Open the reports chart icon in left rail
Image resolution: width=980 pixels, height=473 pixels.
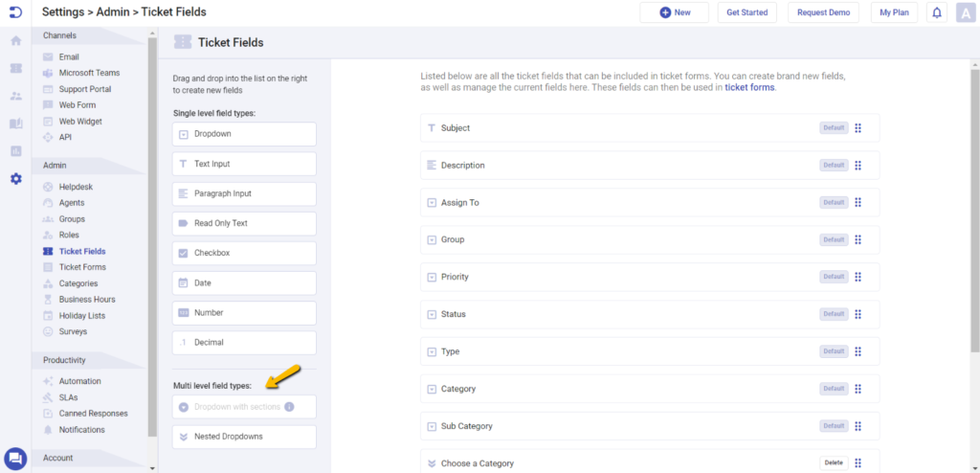coord(15,151)
